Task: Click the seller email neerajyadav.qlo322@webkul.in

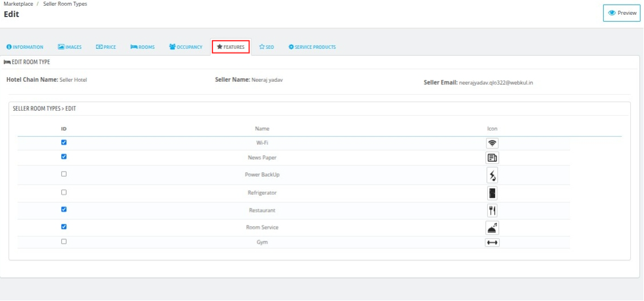Action: (496, 82)
